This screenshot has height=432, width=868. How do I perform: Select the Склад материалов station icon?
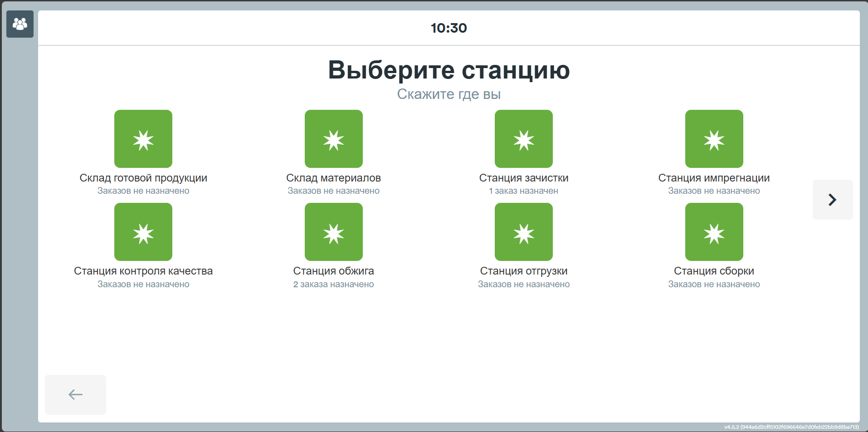[x=334, y=139]
